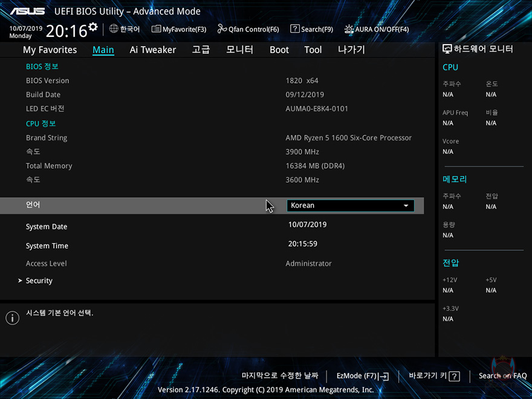The image size is (532, 399).
Task: Click the CPU 정보 section heading
Action: 41,123
